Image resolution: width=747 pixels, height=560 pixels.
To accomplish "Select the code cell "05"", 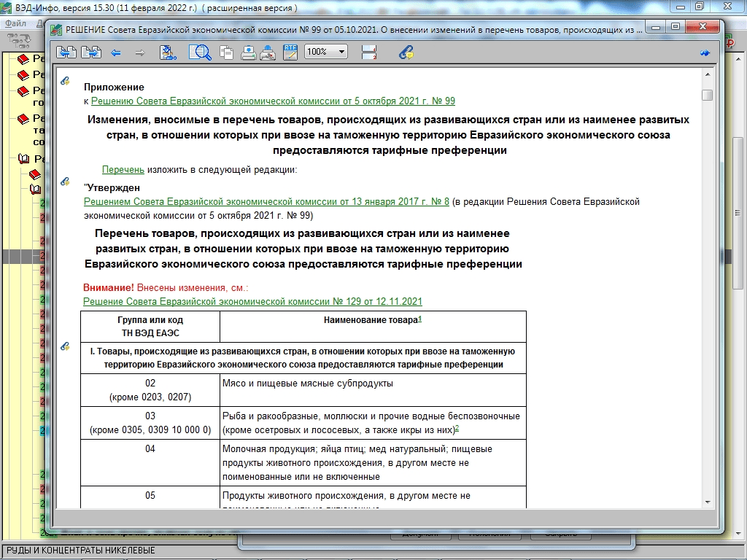I will click(150, 497).
